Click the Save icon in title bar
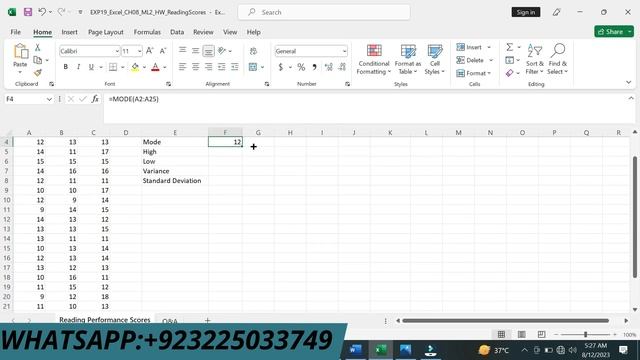640x360 pixels. tap(28, 12)
